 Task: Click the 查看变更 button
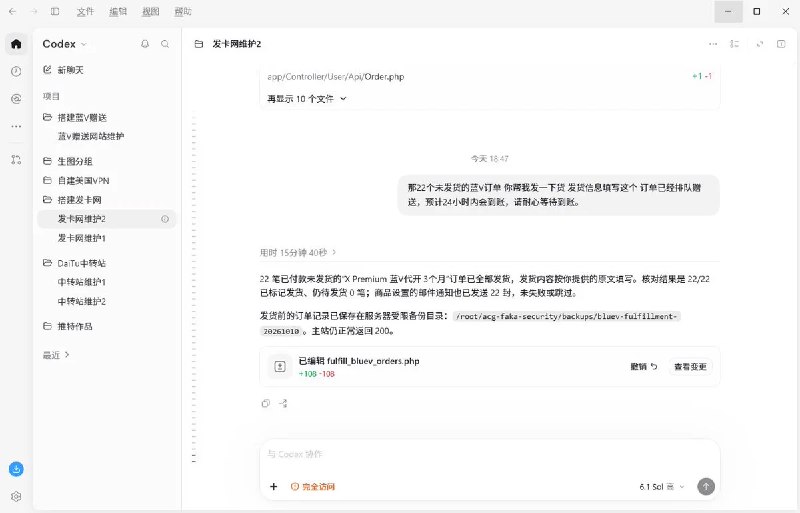click(690, 367)
